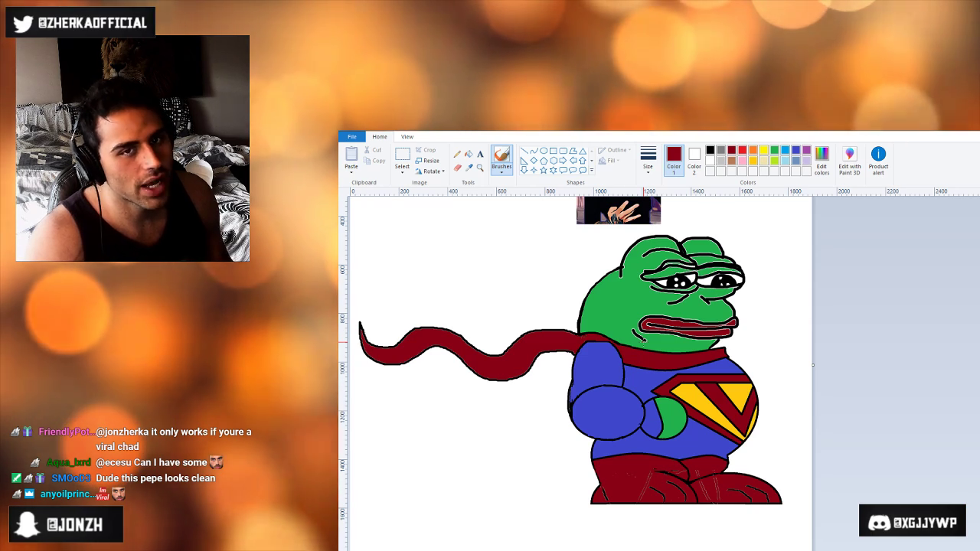Viewport: 980px width, 551px height.
Task: Open the File menu in Paint
Action: click(x=352, y=136)
